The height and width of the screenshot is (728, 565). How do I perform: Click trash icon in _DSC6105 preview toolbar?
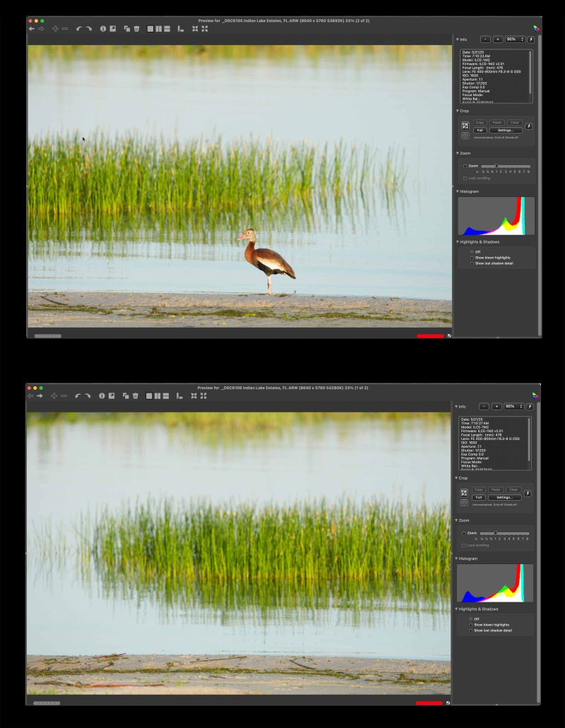pyautogui.click(x=136, y=29)
